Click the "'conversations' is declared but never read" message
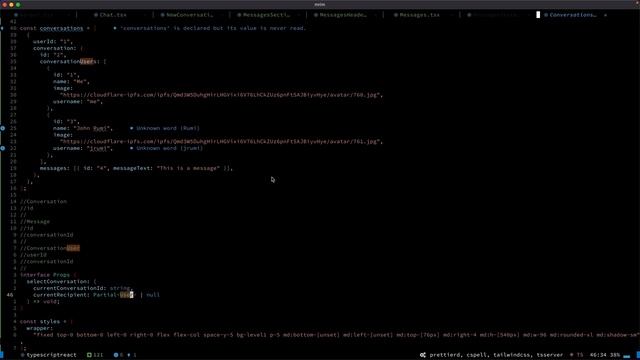640x360 pixels. click(213, 28)
